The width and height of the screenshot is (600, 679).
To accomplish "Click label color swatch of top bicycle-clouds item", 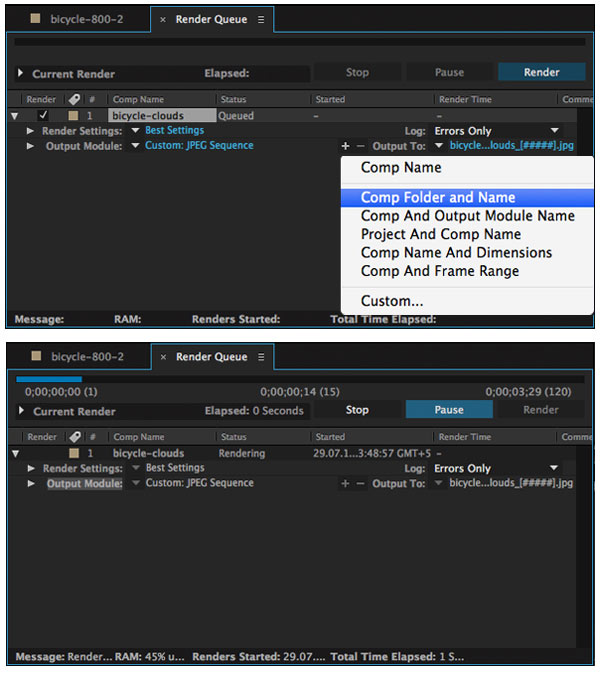I will (x=74, y=116).
